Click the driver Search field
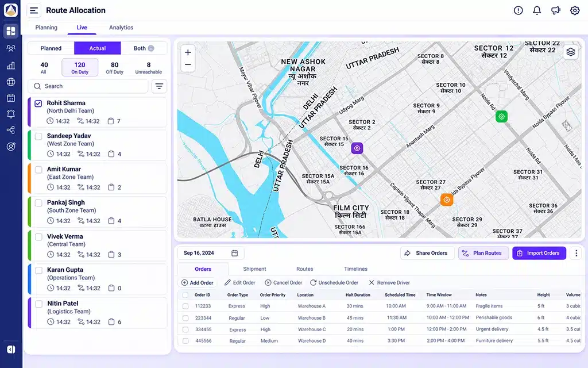The image size is (588, 368). (x=88, y=86)
